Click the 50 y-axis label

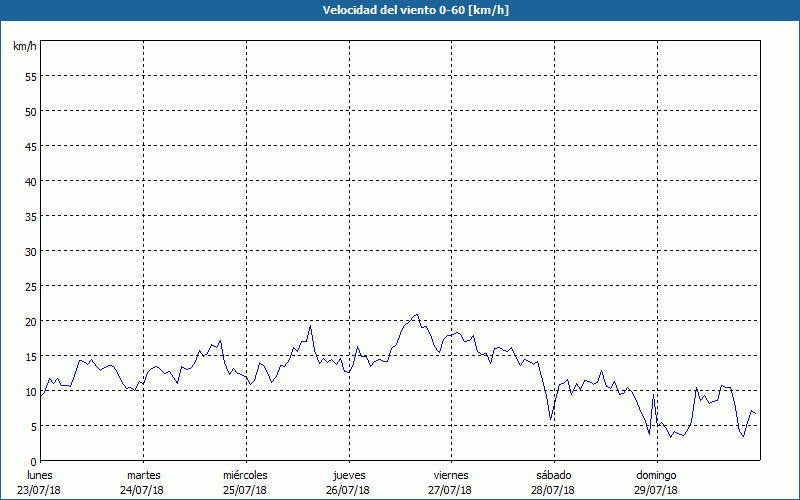point(31,112)
